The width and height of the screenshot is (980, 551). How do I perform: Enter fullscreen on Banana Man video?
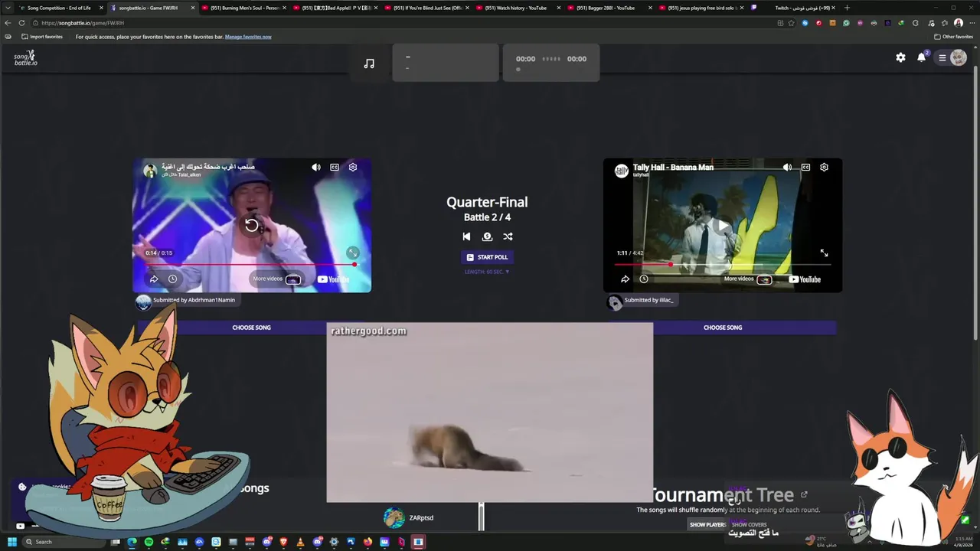[x=824, y=253]
